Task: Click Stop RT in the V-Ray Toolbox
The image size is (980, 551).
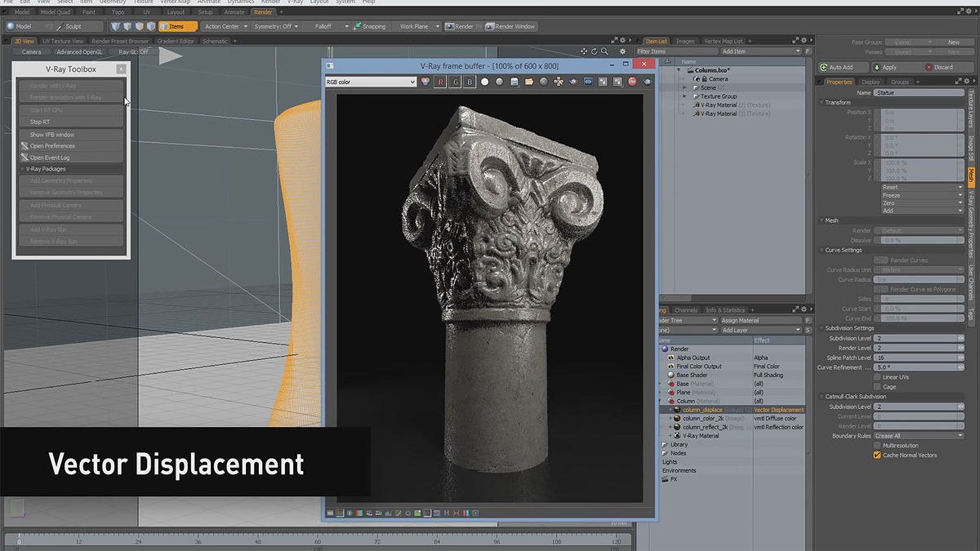Action: coord(71,123)
